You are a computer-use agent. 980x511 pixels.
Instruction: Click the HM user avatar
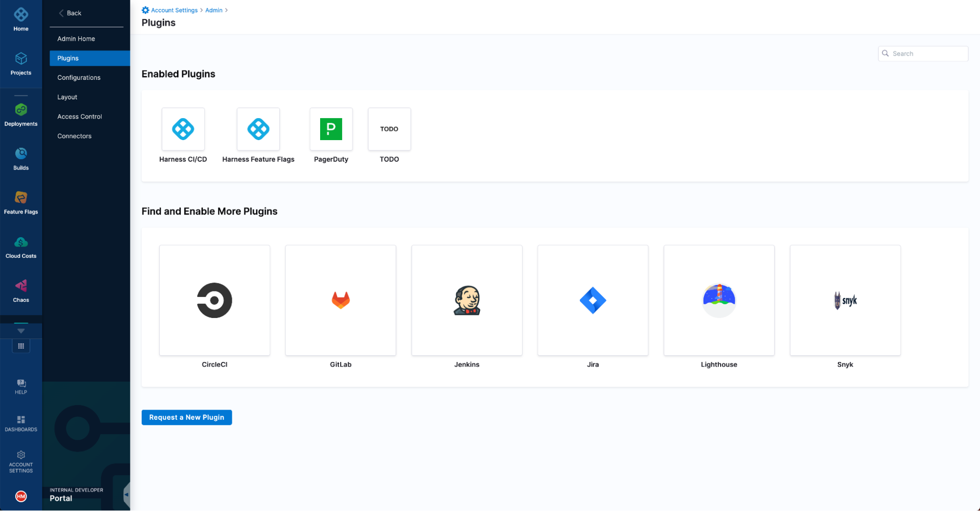[21, 496]
